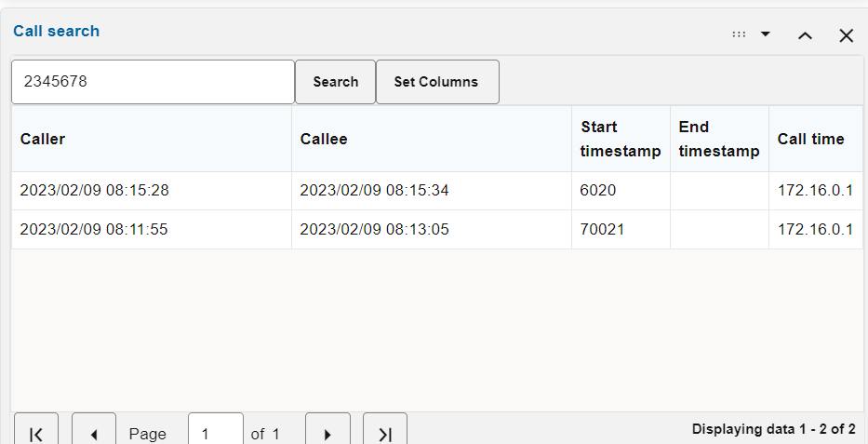Select the row with 08:11:55 call

[94, 229]
